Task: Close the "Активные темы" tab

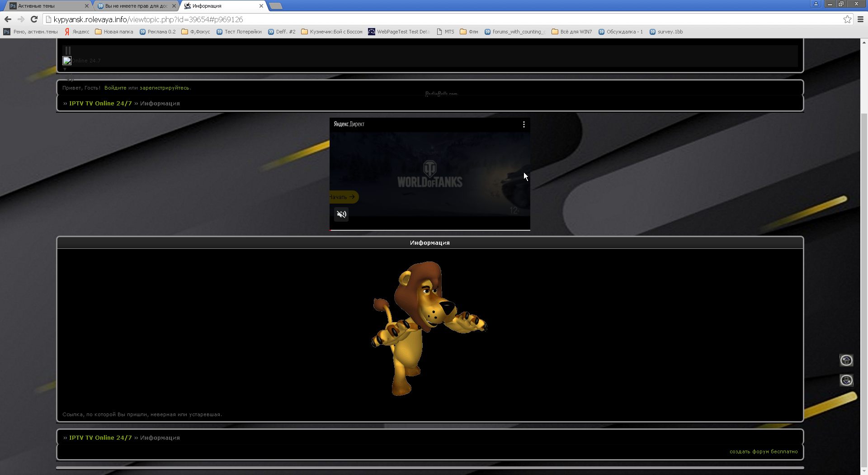Action: [87, 6]
